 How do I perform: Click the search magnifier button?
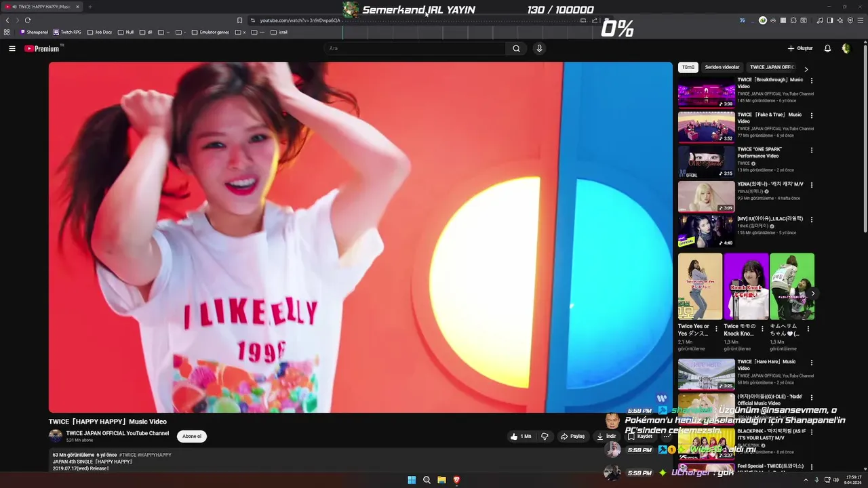click(516, 49)
